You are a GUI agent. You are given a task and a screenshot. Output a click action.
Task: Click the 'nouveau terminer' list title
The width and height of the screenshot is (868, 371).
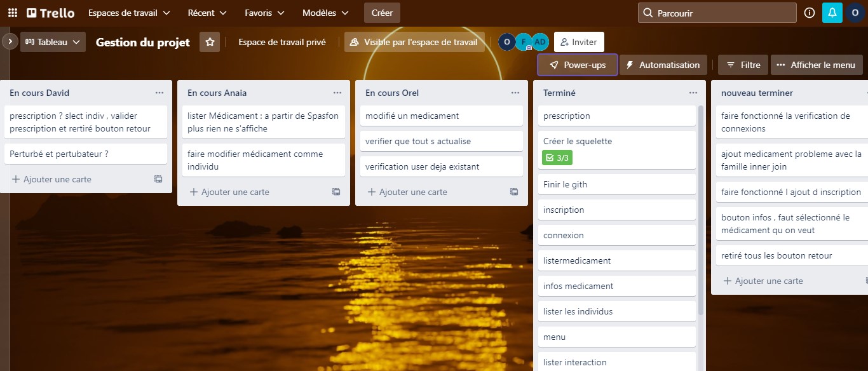[757, 93]
